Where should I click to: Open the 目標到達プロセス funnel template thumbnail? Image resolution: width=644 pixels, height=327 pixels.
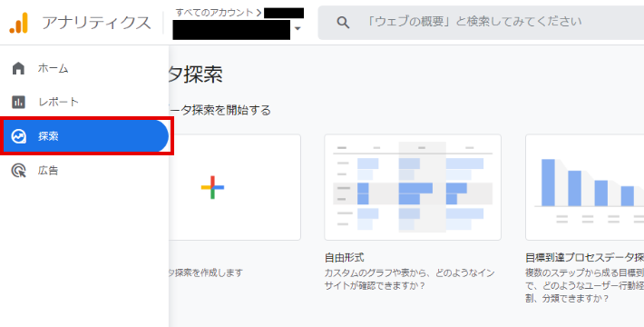[x=584, y=187]
